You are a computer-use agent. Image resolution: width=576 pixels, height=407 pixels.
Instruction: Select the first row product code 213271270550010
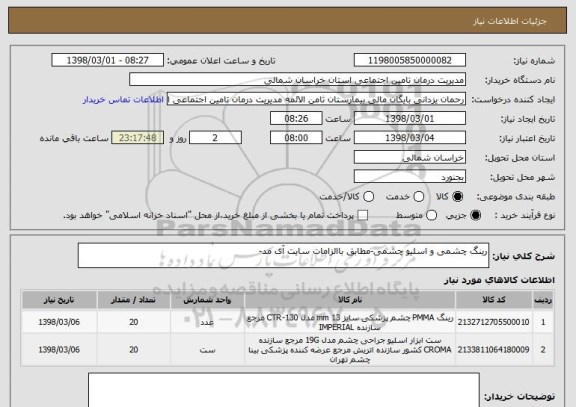(493, 322)
